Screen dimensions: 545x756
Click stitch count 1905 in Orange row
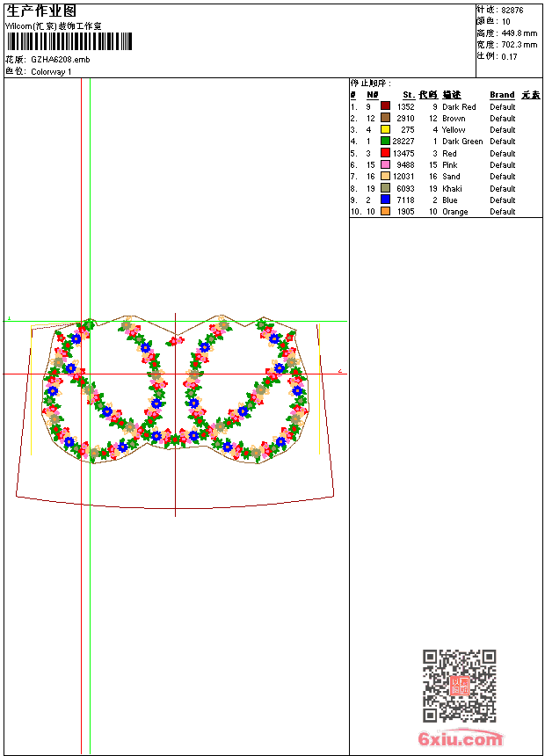pyautogui.click(x=405, y=212)
